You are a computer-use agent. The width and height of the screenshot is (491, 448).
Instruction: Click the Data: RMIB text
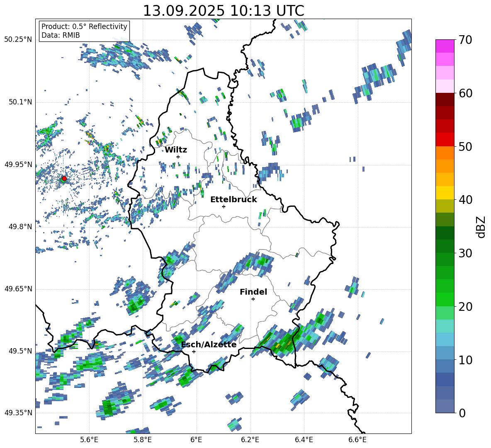[x=61, y=35]
